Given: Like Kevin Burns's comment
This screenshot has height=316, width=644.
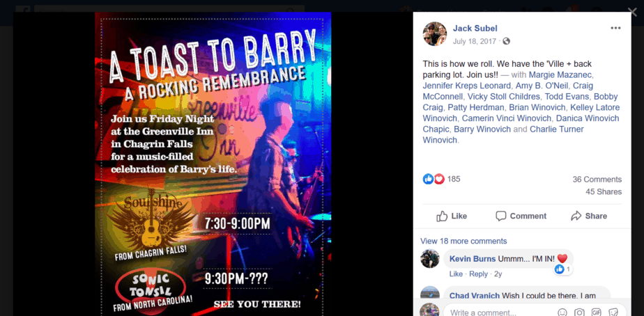Looking at the screenshot, I should click(x=456, y=274).
